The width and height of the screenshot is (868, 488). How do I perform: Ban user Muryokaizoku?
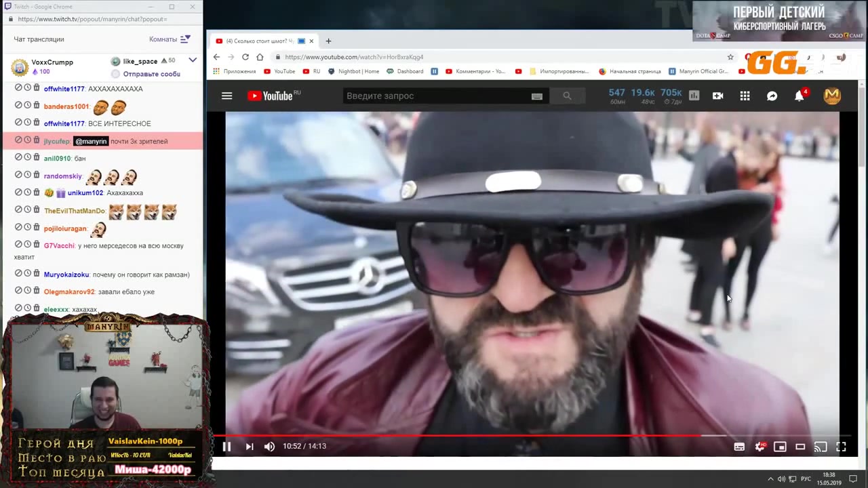point(19,273)
